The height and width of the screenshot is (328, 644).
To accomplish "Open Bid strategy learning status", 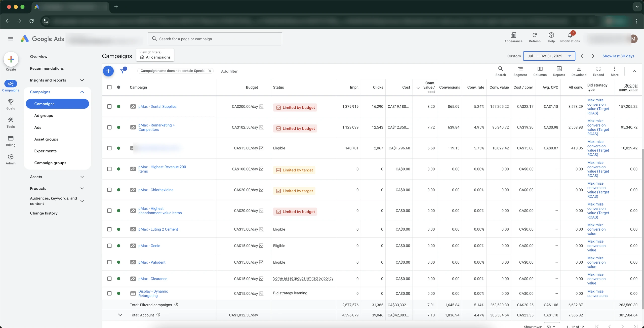I will [x=290, y=293].
